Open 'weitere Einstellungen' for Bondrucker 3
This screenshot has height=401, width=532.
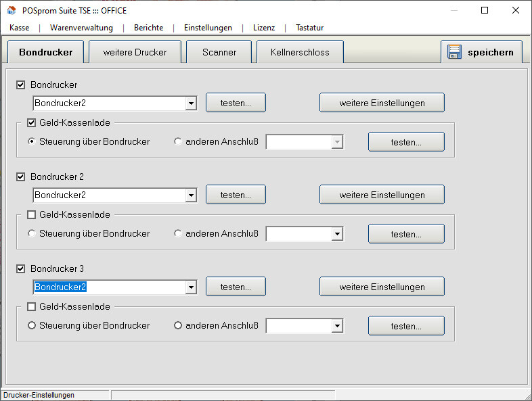click(382, 287)
